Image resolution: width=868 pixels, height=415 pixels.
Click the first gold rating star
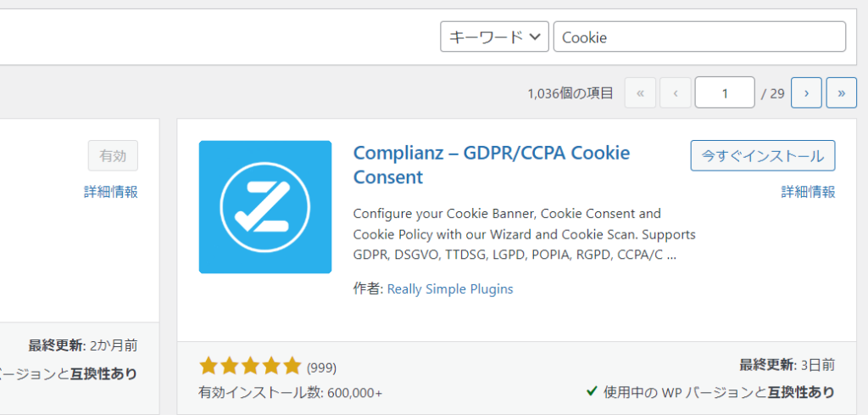click(209, 367)
